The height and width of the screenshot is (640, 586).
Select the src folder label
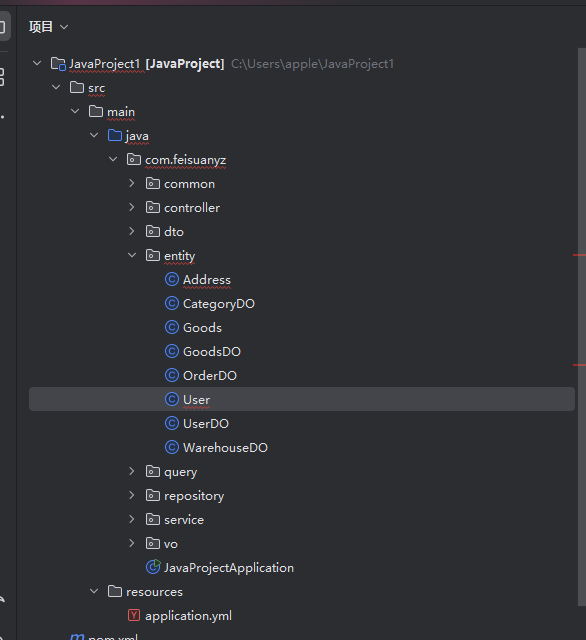coord(97,88)
